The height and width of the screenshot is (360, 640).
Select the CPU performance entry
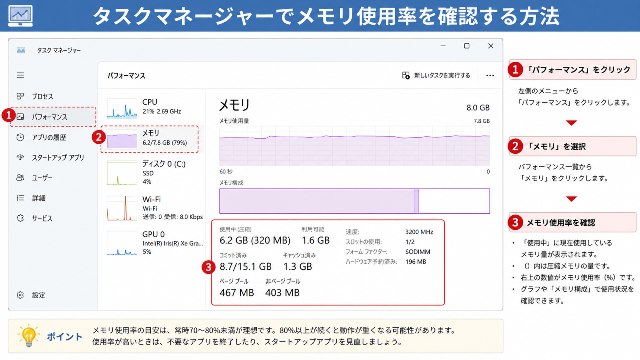[x=151, y=108]
